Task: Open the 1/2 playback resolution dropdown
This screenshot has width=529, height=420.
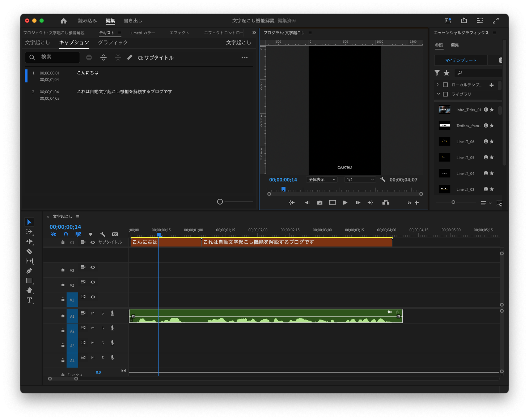Action: click(359, 179)
